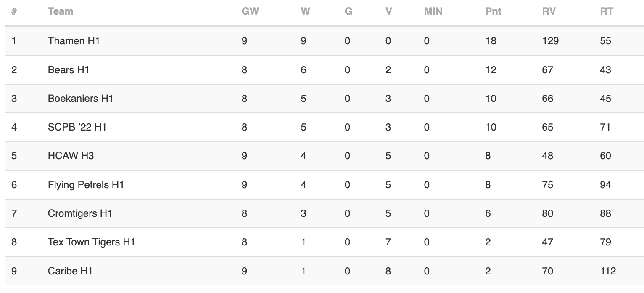Click the # rank column header
The height and width of the screenshot is (293, 644).
(14, 11)
